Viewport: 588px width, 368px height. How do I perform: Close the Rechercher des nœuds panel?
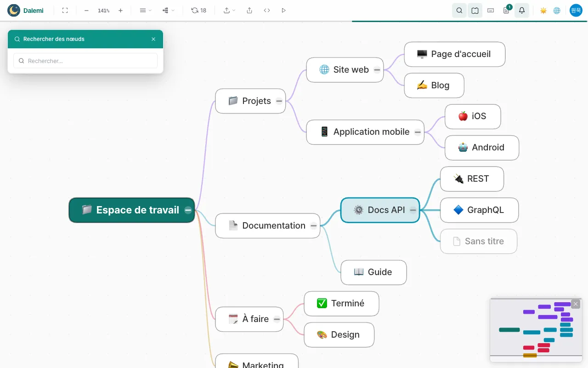coord(153,39)
